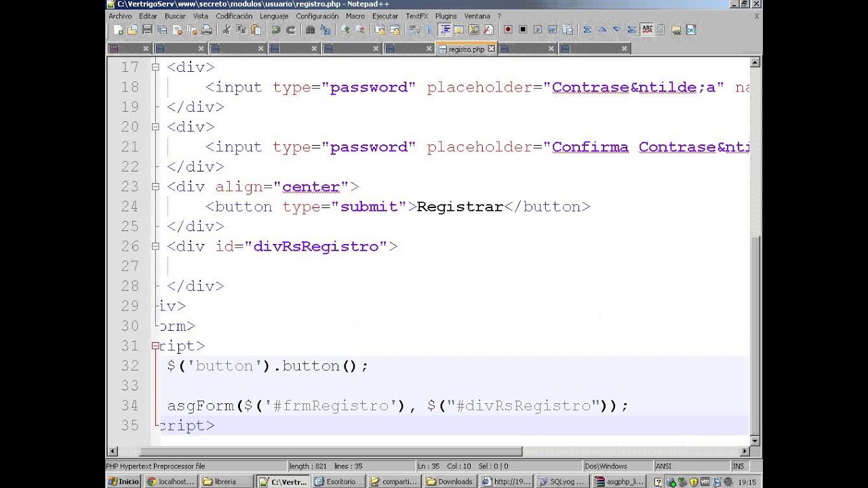Open the Lenguaje menu

(x=274, y=16)
